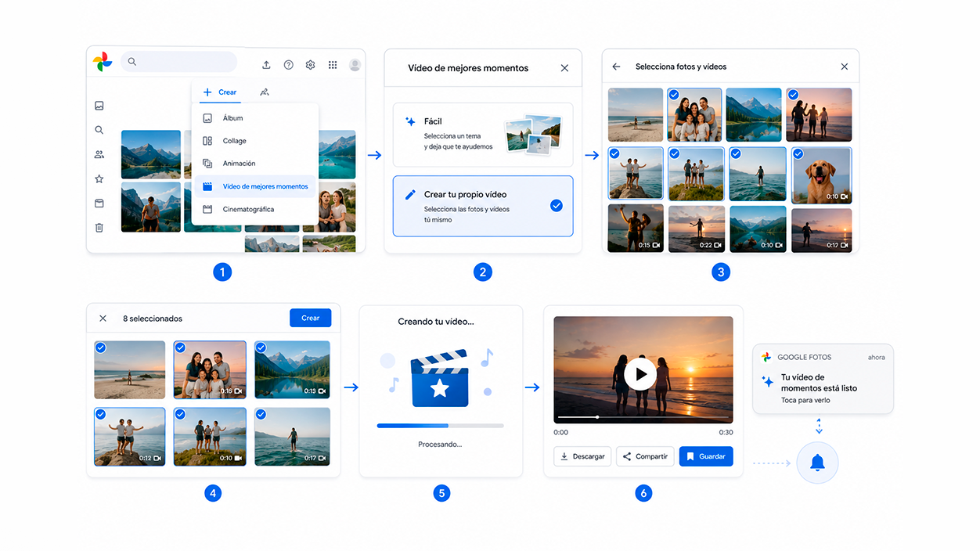Click the '8 seleccionados' label

pyautogui.click(x=153, y=319)
